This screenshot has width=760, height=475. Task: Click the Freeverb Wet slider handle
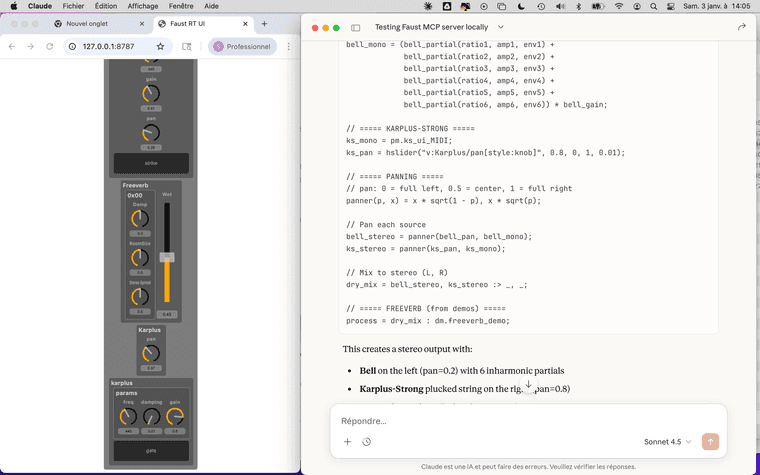[168, 257]
